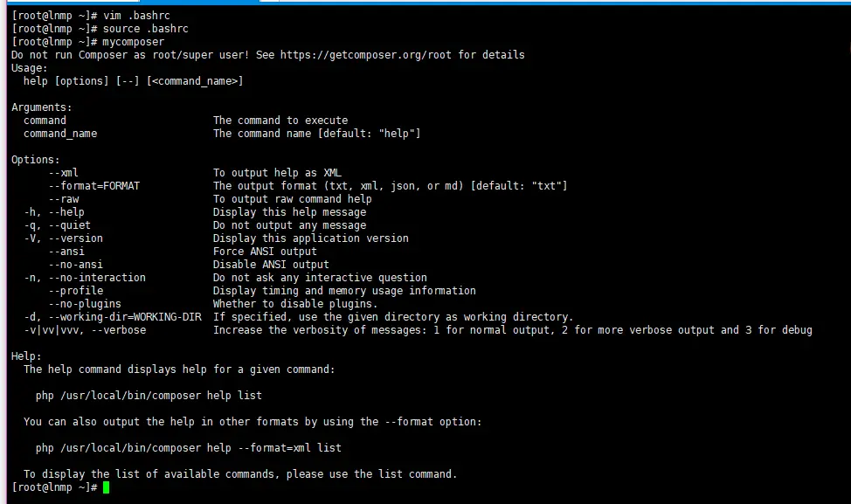This screenshot has width=851, height=504.
Task: Click 'php /usr/local/bin/composer help list' line
Action: pyautogui.click(x=149, y=396)
